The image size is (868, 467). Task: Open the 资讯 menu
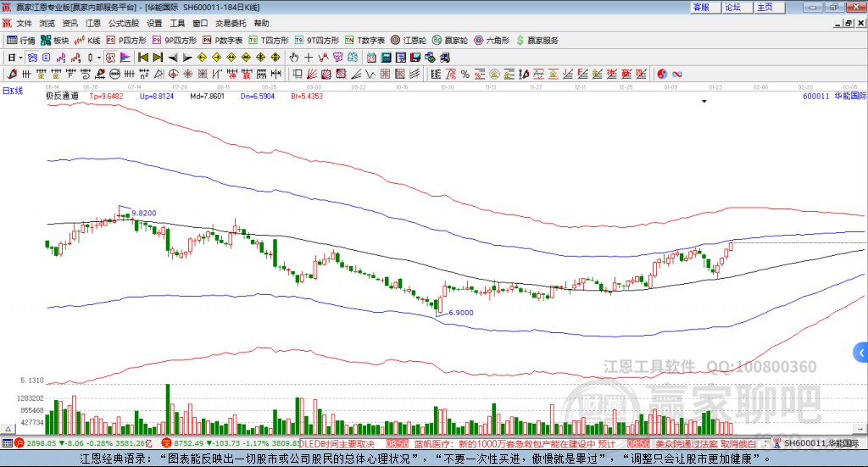click(70, 23)
